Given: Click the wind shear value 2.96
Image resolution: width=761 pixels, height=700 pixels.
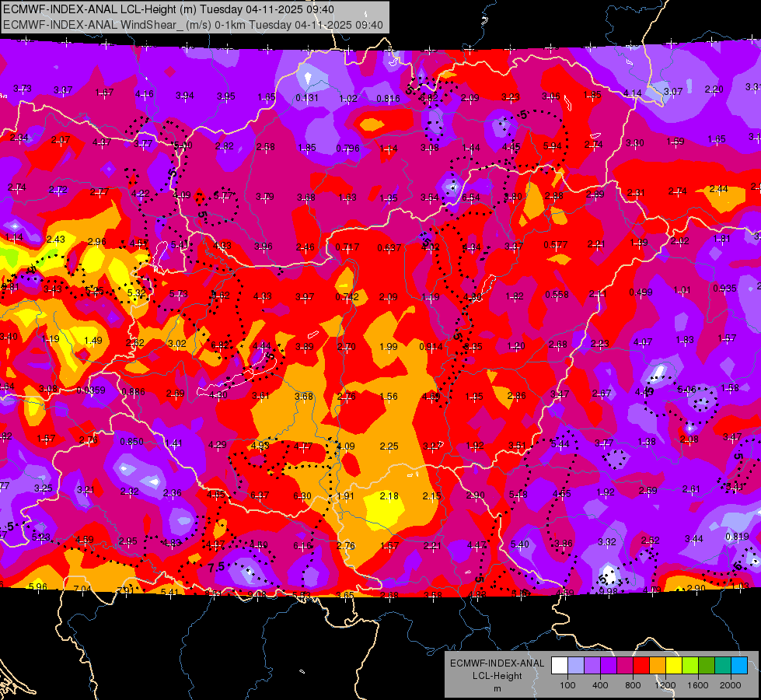Looking at the screenshot, I should click(97, 241).
